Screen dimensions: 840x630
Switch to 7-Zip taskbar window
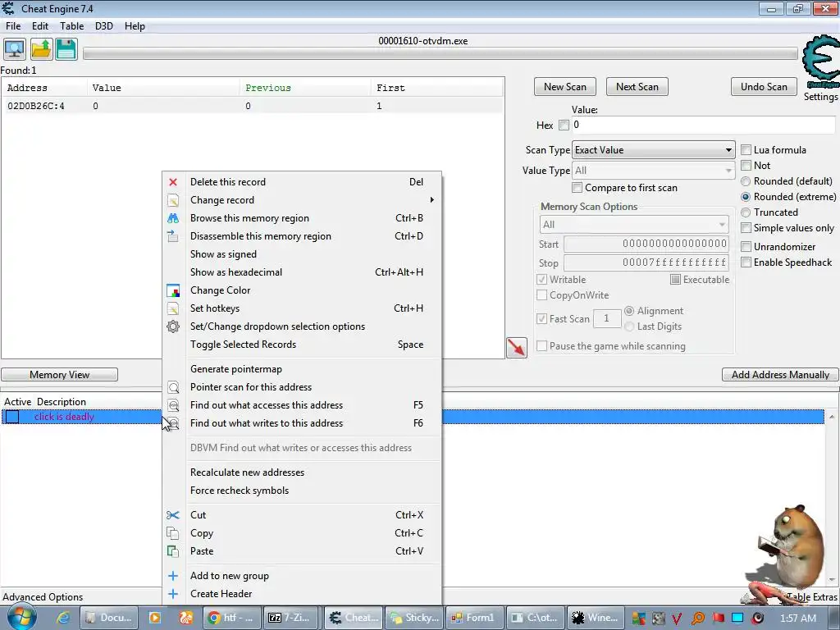[x=291, y=618]
